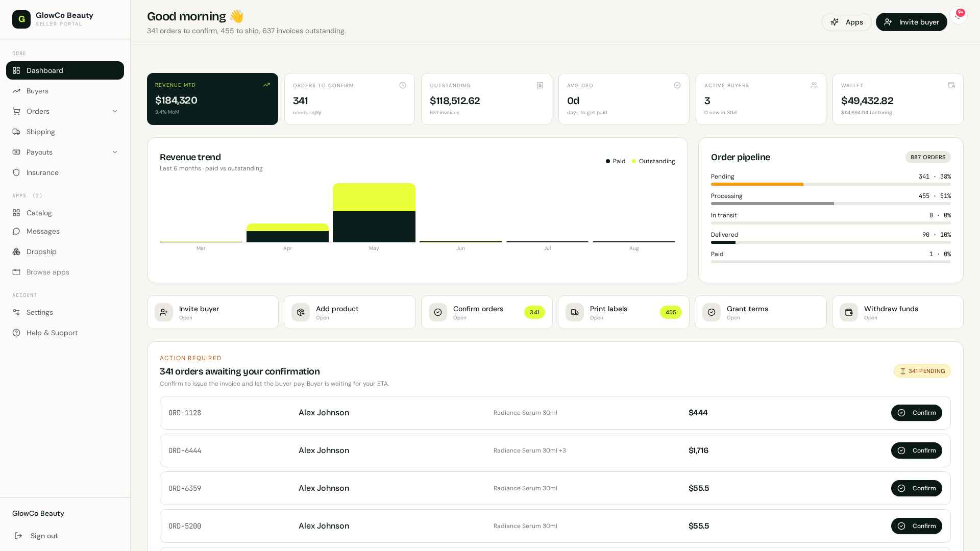
Task: Click GlowCo Beauty account name at sidebar bottom
Action: 38,513
